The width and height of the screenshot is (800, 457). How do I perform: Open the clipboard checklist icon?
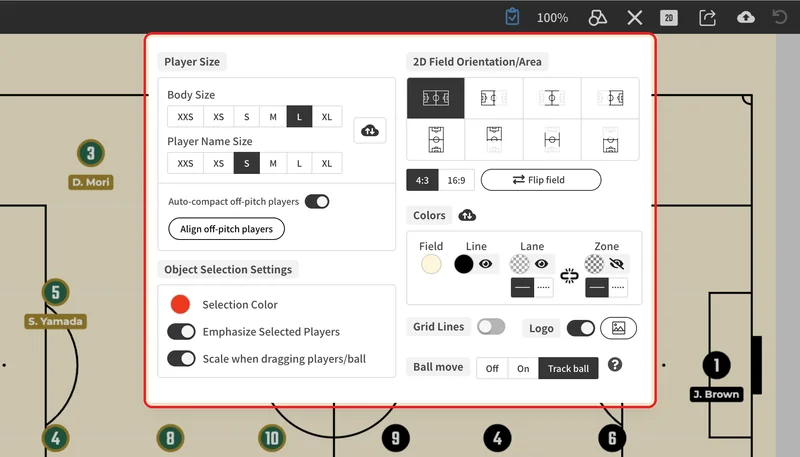click(512, 17)
